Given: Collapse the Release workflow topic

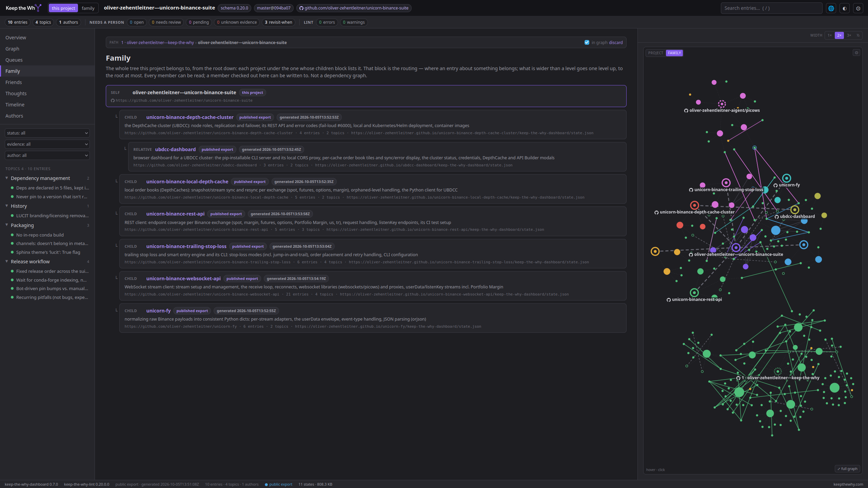Looking at the screenshot, I should (6, 262).
